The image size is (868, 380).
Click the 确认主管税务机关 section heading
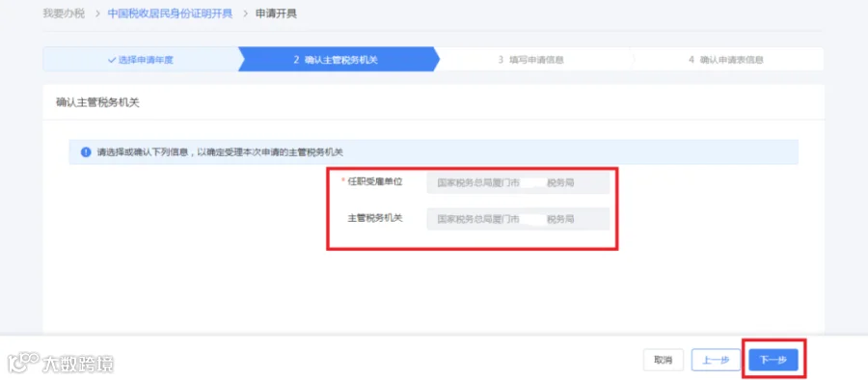[97, 102]
